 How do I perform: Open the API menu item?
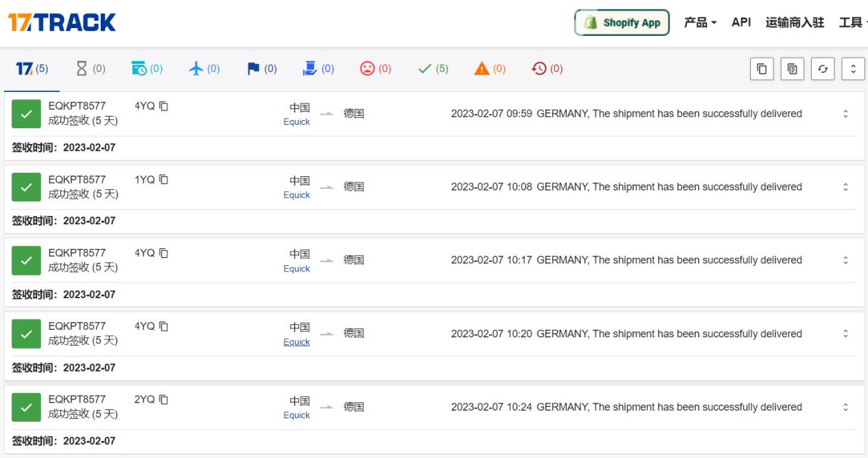click(x=741, y=23)
